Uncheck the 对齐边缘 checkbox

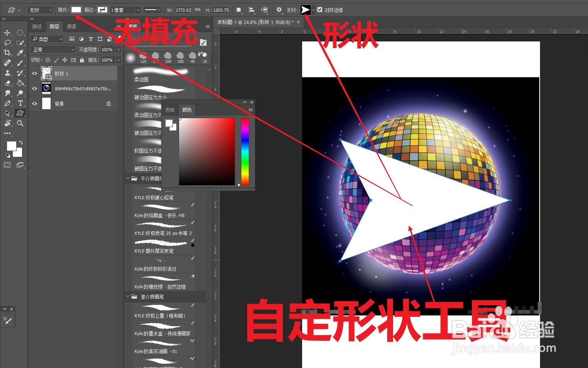pyautogui.click(x=320, y=10)
